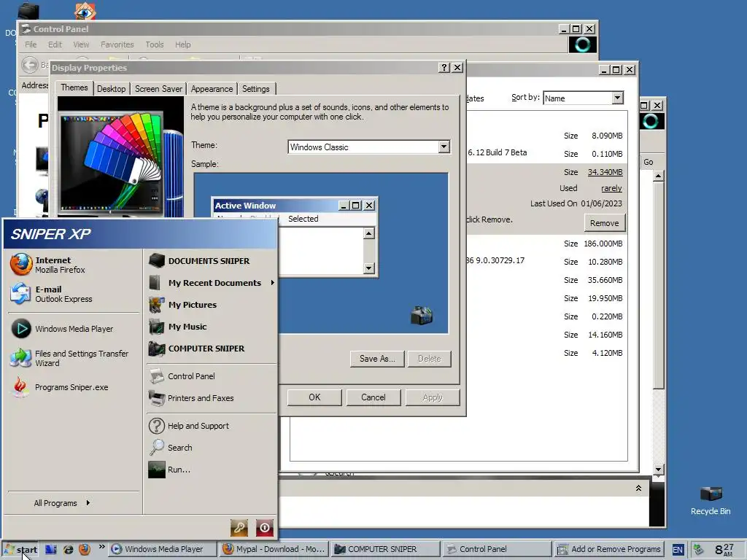Viewport: 747px width, 560px height.
Task: Click the red Turn Off Computer icon
Action: point(265,528)
